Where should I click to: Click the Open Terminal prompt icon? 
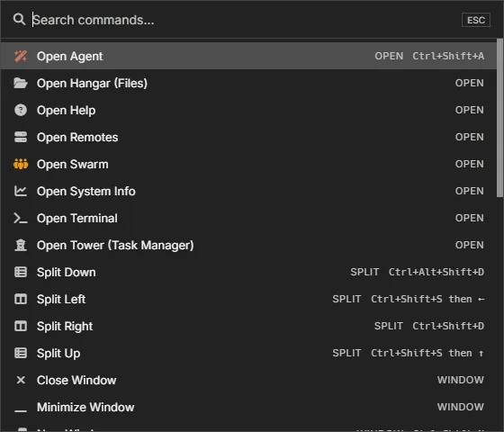[x=21, y=218]
